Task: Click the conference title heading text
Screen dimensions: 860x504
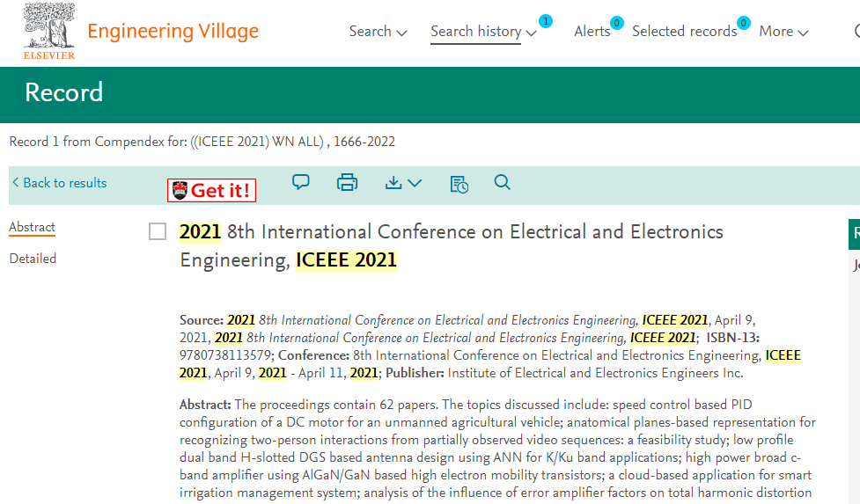Action: click(452, 245)
